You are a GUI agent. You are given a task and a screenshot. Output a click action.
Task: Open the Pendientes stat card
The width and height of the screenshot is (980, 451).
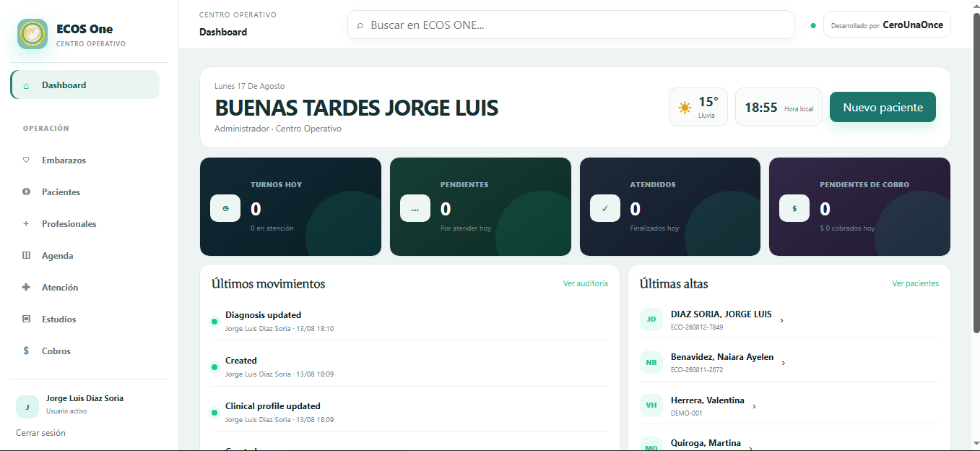480,207
